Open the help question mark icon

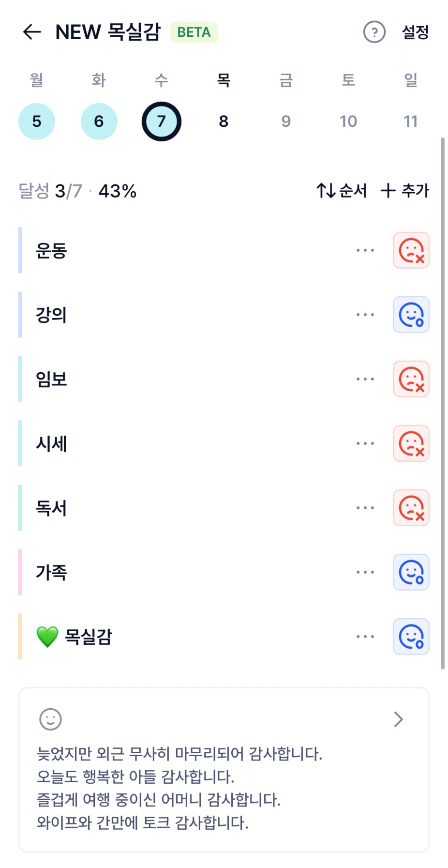tap(374, 32)
